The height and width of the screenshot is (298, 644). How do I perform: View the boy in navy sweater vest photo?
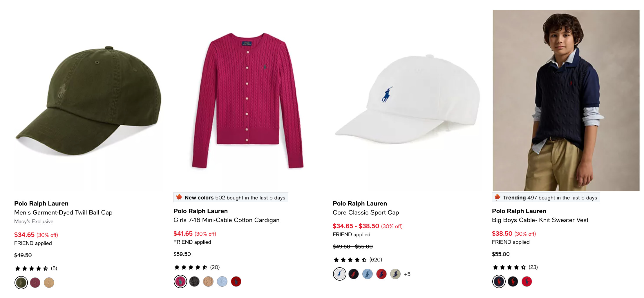click(566, 101)
